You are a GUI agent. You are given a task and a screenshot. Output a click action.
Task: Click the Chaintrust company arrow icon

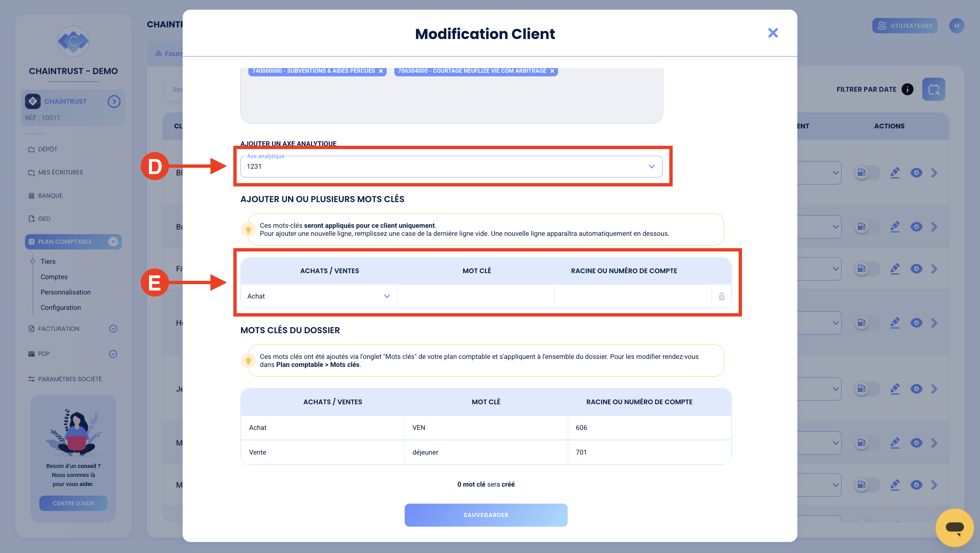point(114,102)
